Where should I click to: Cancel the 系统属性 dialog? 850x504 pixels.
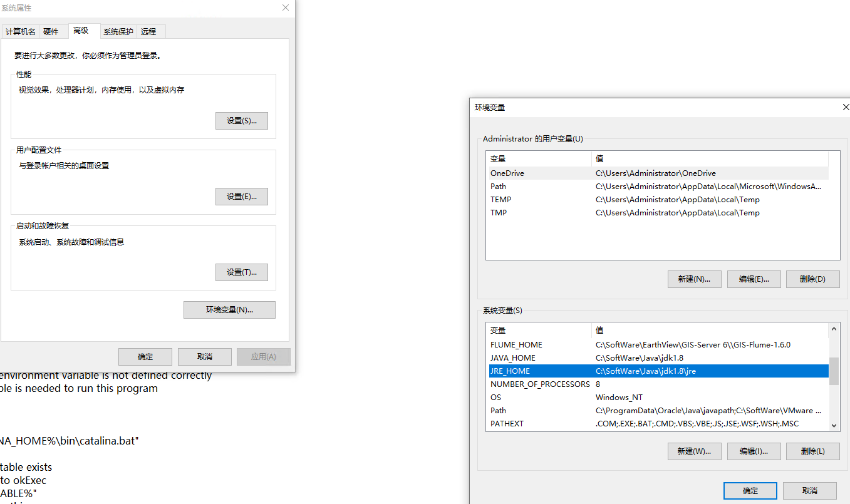(x=205, y=357)
